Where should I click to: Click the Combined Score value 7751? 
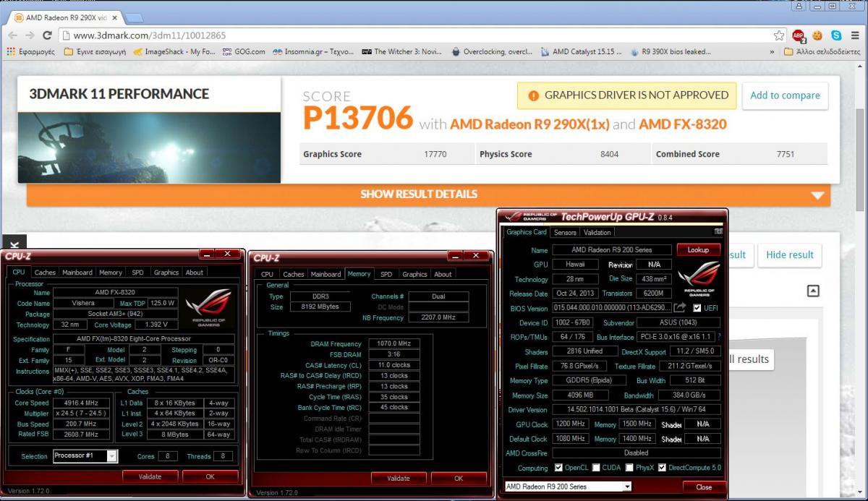tap(786, 154)
